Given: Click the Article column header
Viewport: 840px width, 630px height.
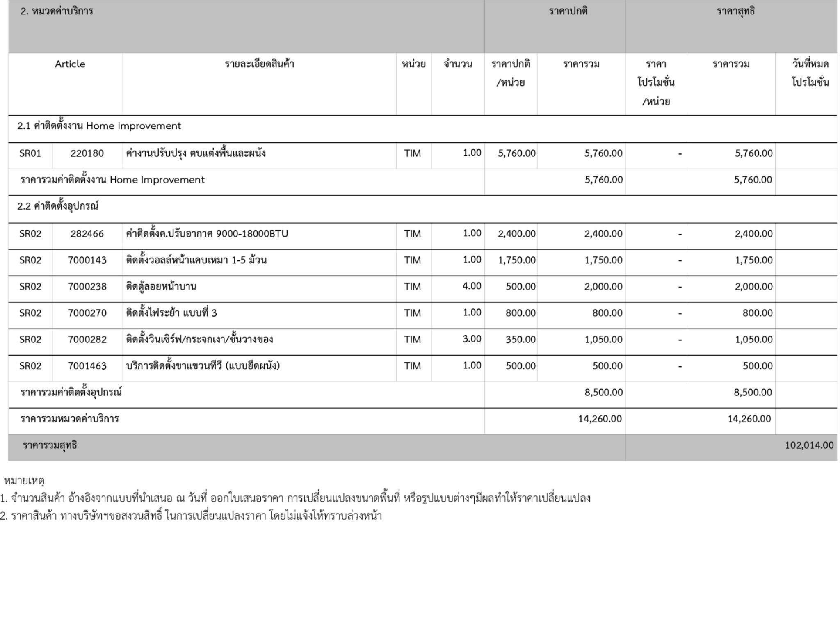Looking at the screenshot, I should pyautogui.click(x=70, y=64).
